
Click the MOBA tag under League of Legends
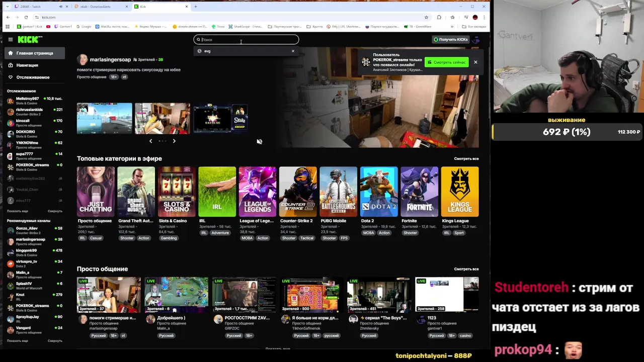coord(247,238)
